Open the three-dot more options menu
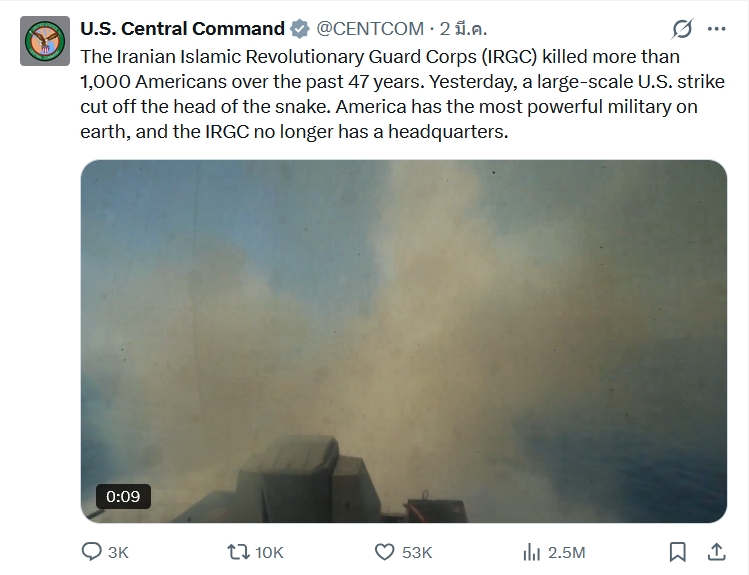Screen dimensions: 749x575 pyautogui.click(x=716, y=28)
